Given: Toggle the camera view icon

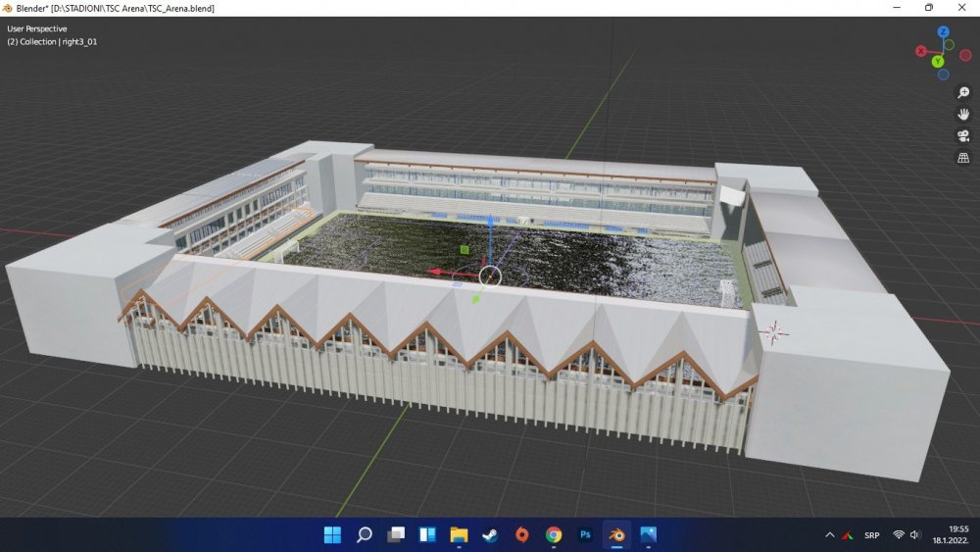Looking at the screenshot, I should [962, 136].
